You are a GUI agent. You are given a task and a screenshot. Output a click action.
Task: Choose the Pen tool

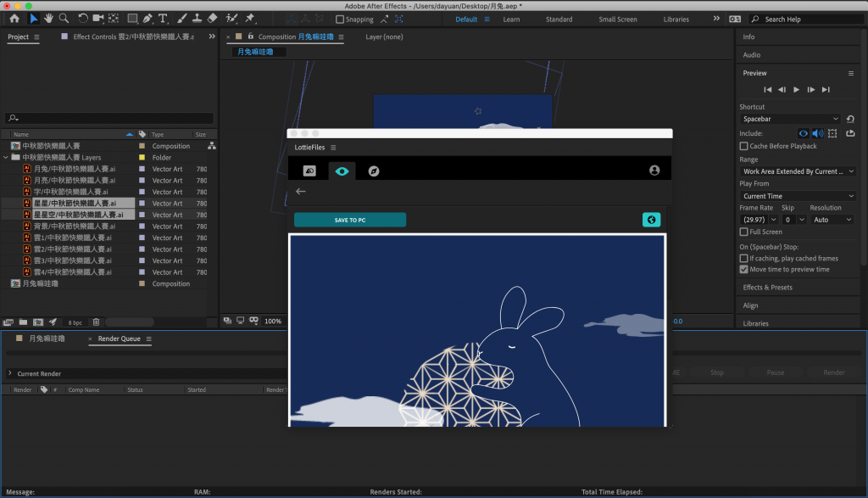(147, 18)
